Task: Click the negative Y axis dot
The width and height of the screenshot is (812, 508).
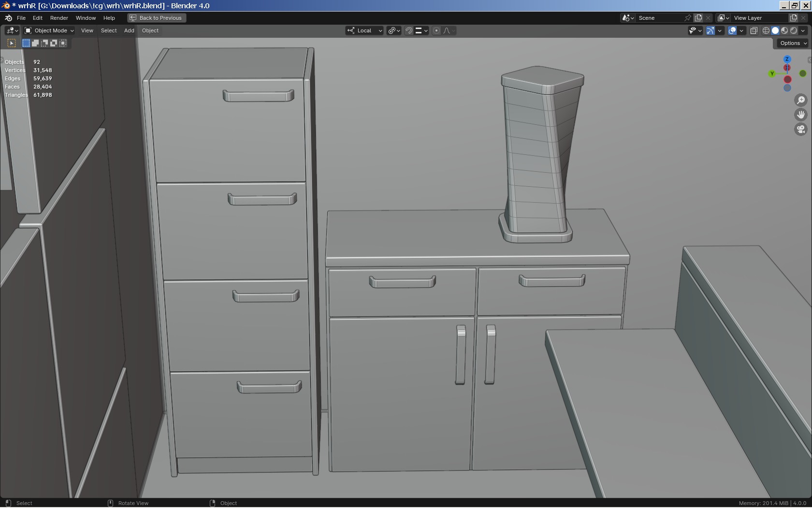Action: pyautogui.click(x=803, y=74)
